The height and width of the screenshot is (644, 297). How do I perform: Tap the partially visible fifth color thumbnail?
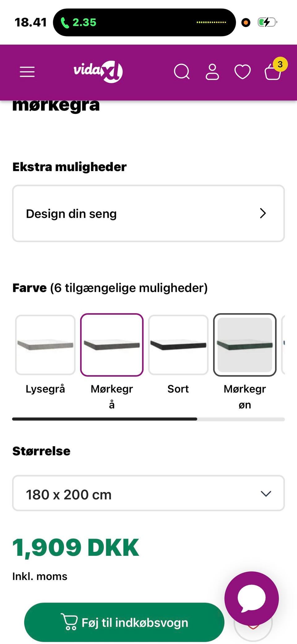(283, 344)
